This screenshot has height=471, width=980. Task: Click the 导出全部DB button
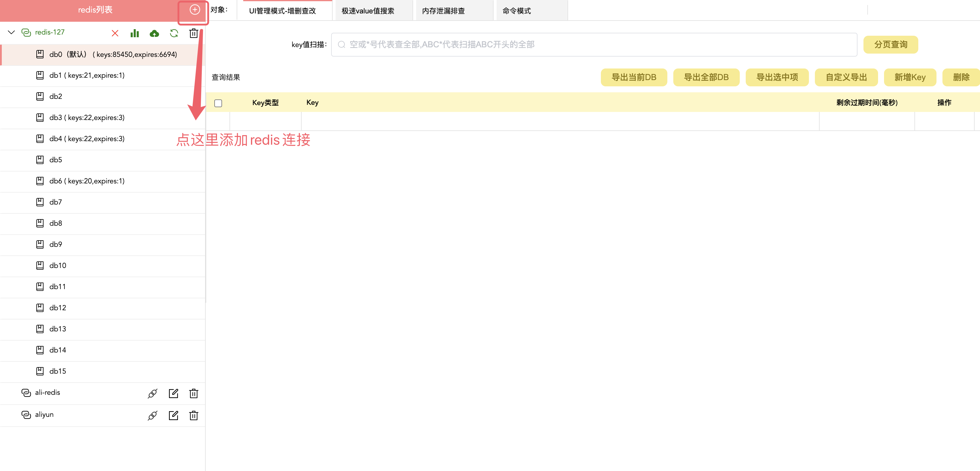click(706, 77)
